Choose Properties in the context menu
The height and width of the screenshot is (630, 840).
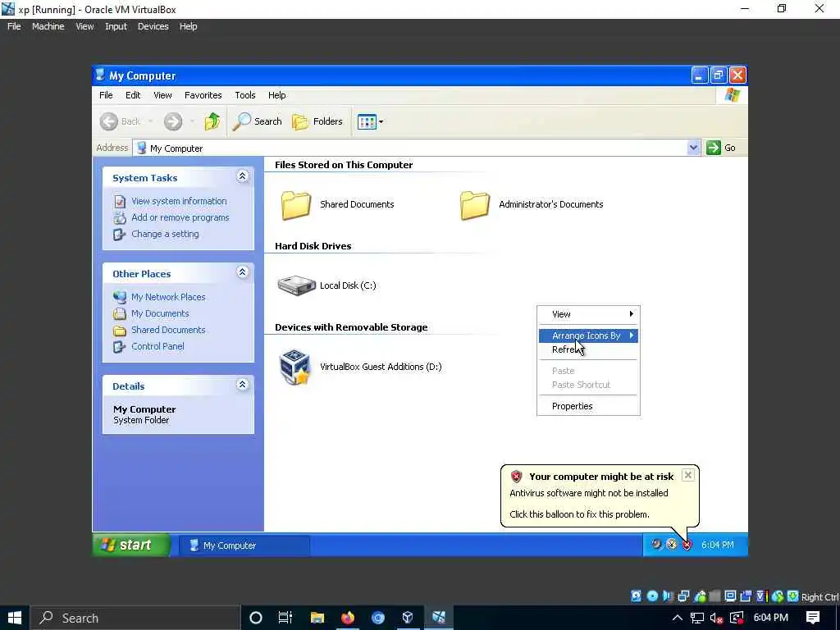click(x=588, y=406)
